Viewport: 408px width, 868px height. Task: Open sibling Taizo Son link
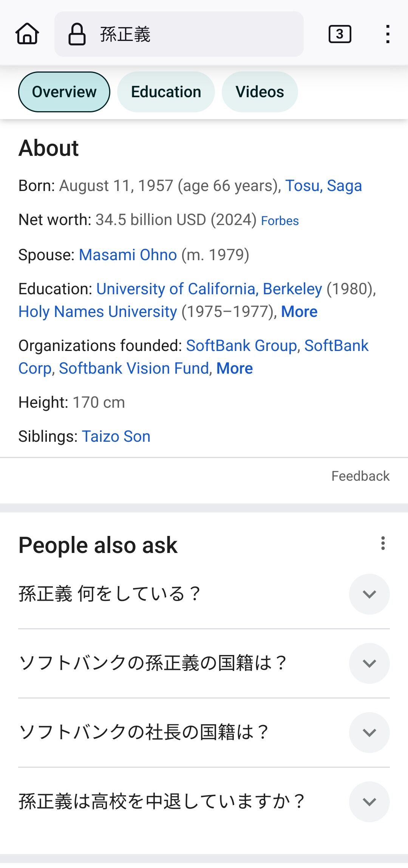coord(116,436)
